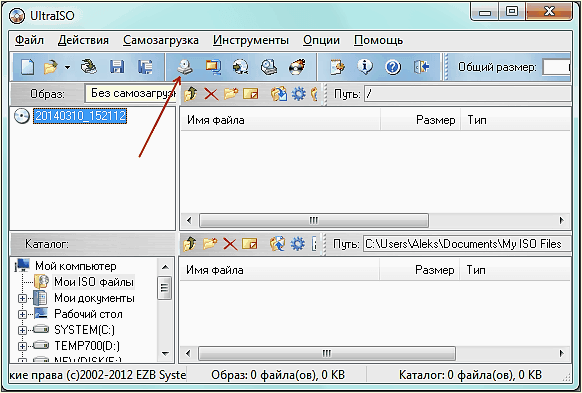Sort image pane by Тип column
Viewport: 582px width, 393px height.
tap(516, 120)
